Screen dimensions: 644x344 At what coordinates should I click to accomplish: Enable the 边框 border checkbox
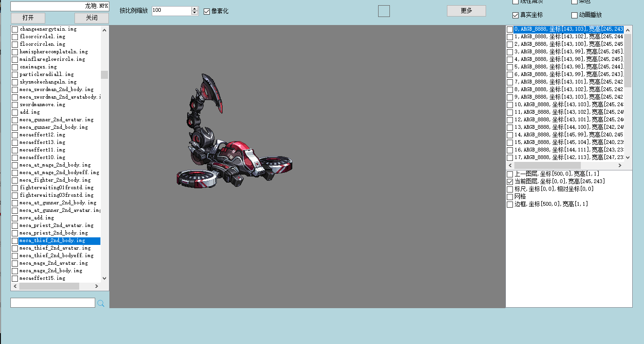tap(510, 204)
